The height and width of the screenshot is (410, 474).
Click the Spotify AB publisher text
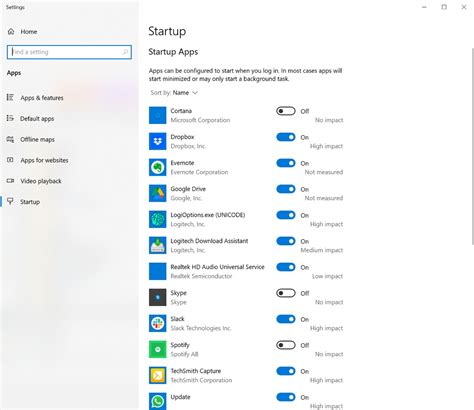[184, 354]
